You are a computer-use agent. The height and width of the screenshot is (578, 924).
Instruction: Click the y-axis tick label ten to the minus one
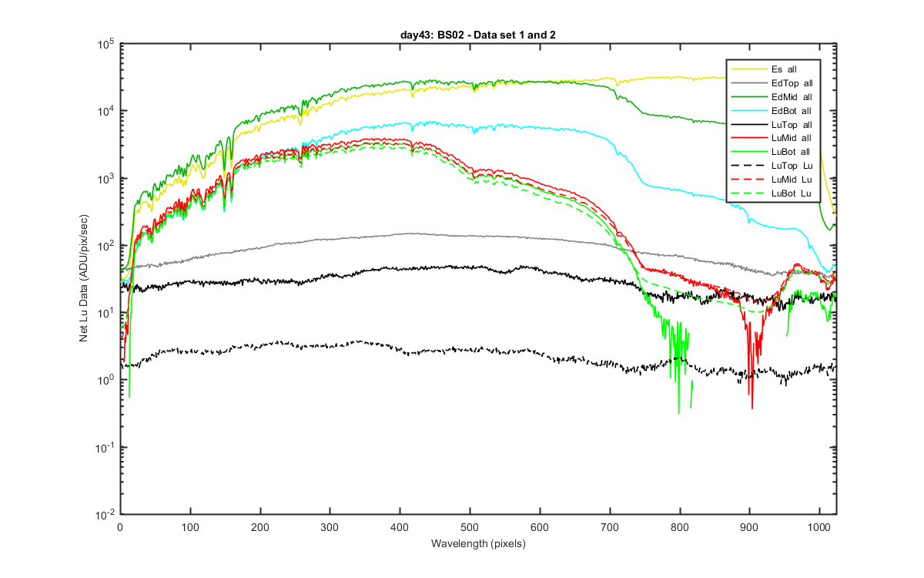click(105, 446)
